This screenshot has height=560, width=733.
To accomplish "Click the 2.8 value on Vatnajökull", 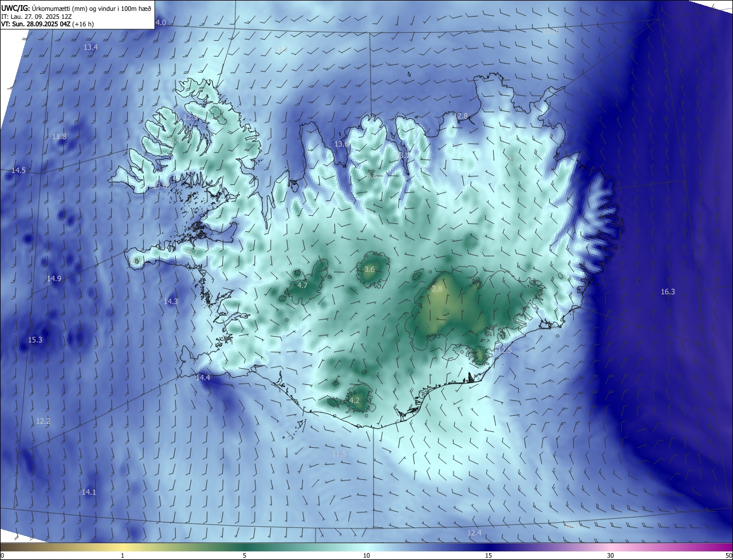I will 437,289.
